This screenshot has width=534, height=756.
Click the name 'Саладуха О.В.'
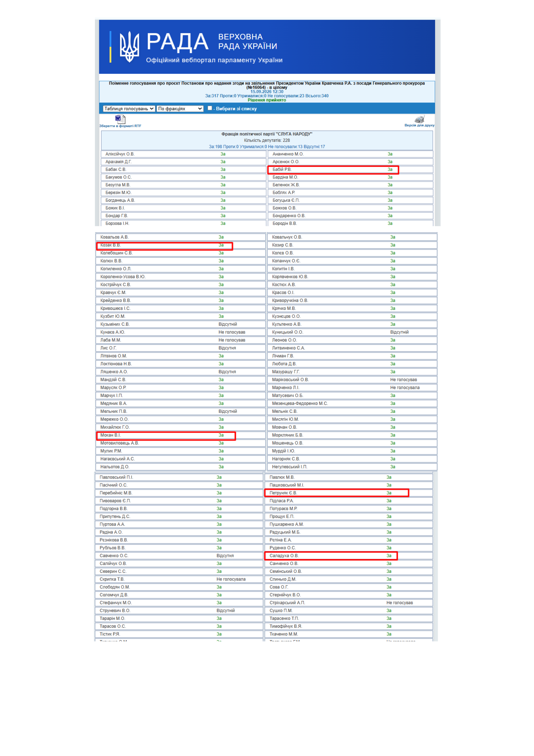coord(284,556)
